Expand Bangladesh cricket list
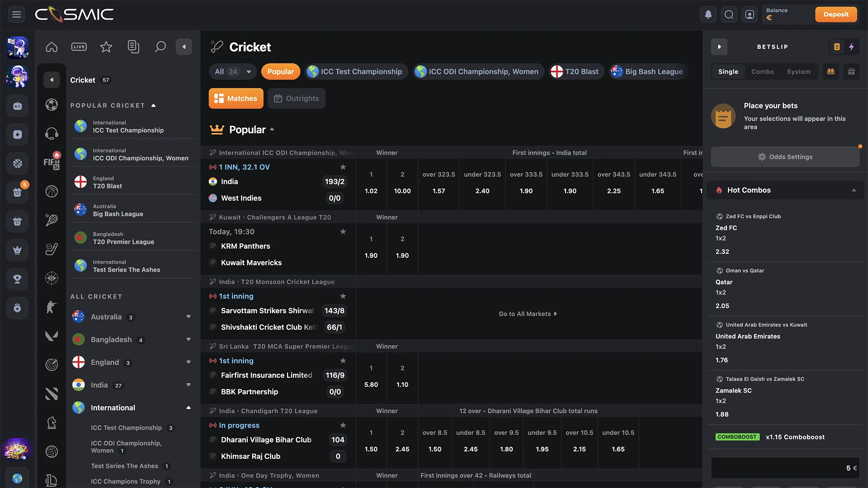This screenshot has width=868, height=488. click(x=189, y=339)
